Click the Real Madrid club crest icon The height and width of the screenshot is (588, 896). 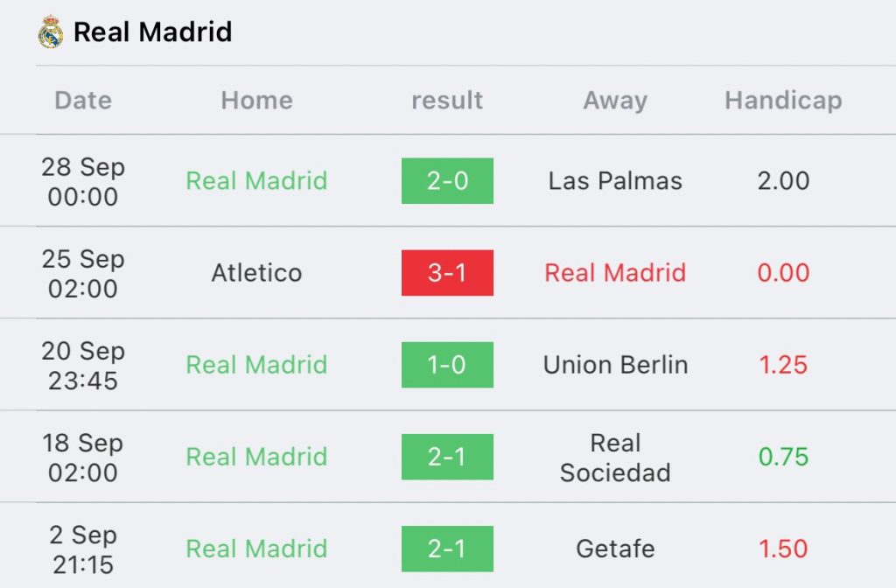coord(51,32)
